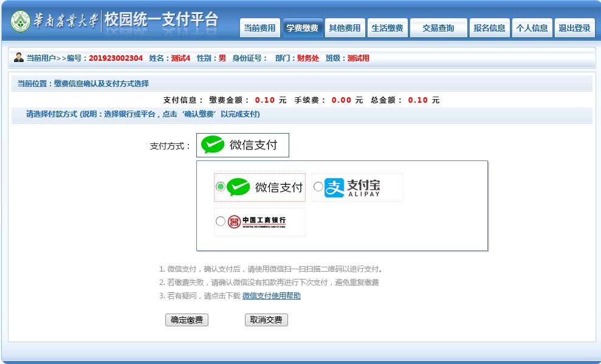Click the 校园统一支付平台 title
The height and width of the screenshot is (364, 601).
pos(162,20)
